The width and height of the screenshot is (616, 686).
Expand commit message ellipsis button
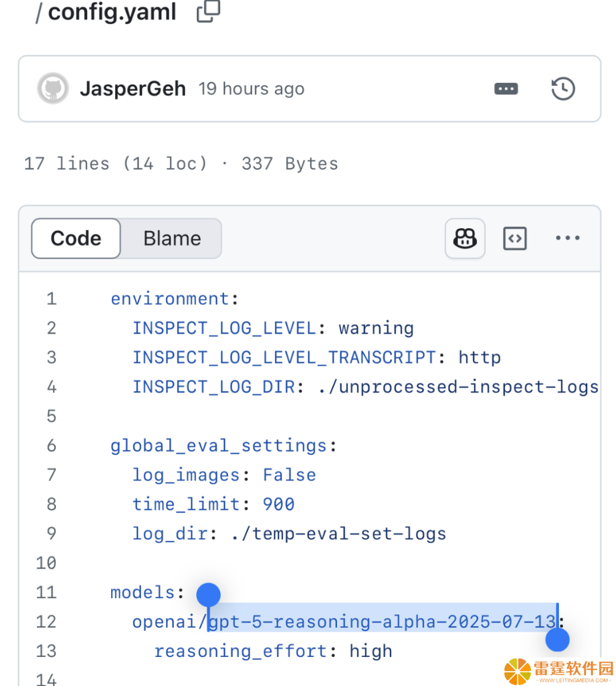click(506, 89)
